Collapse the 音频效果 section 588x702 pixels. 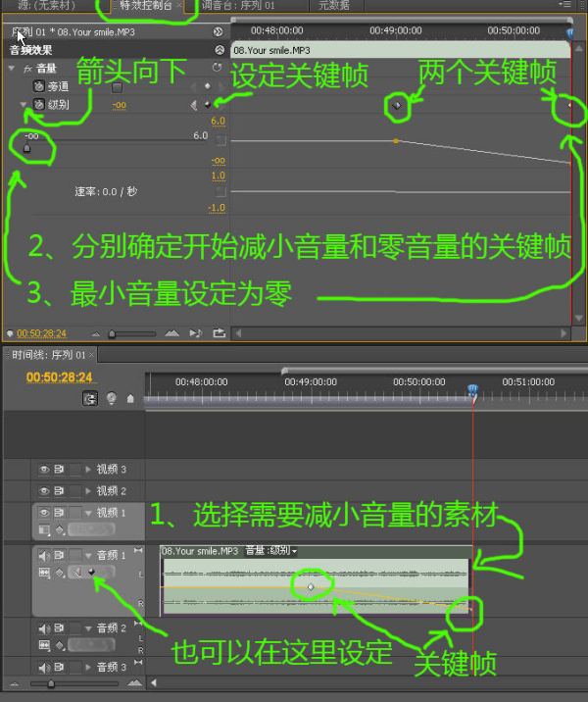(x=220, y=50)
